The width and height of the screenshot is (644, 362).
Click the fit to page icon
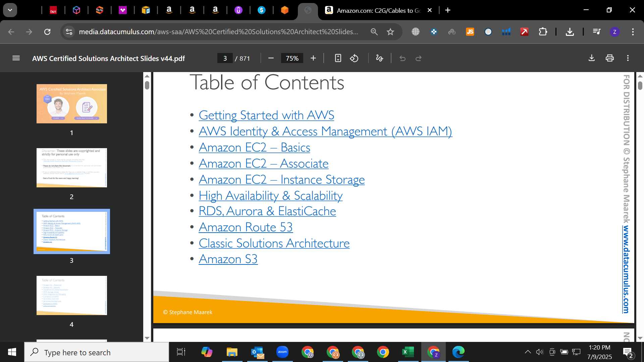coord(338,58)
